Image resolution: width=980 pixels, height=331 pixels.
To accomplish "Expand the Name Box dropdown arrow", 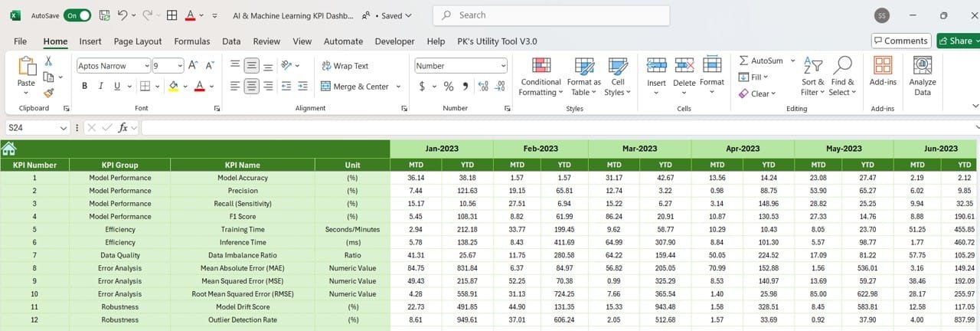I will click(x=63, y=128).
